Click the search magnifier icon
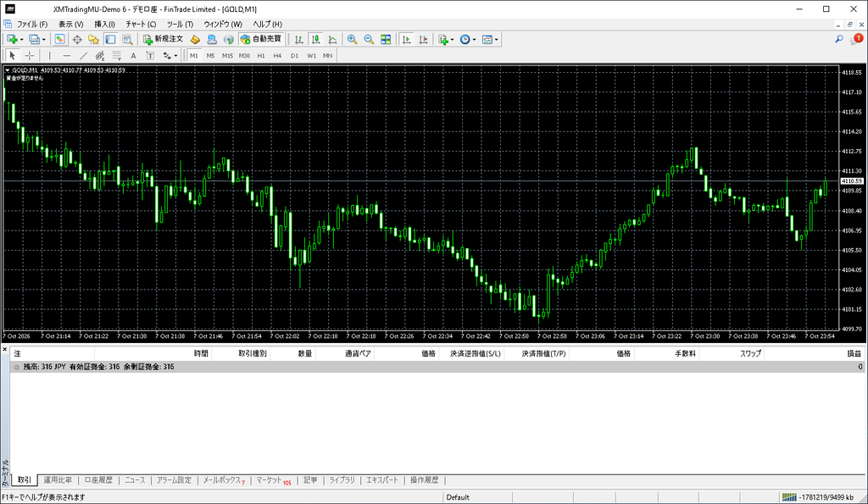Image resolution: width=868 pixels, height=504 pixels. pos(839,39)
